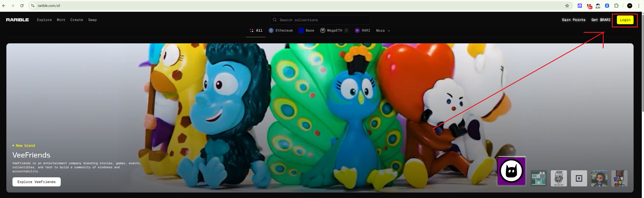Open the Chrome three-dot menu
The height and width of the screenshot is (198, 644).
638,6
